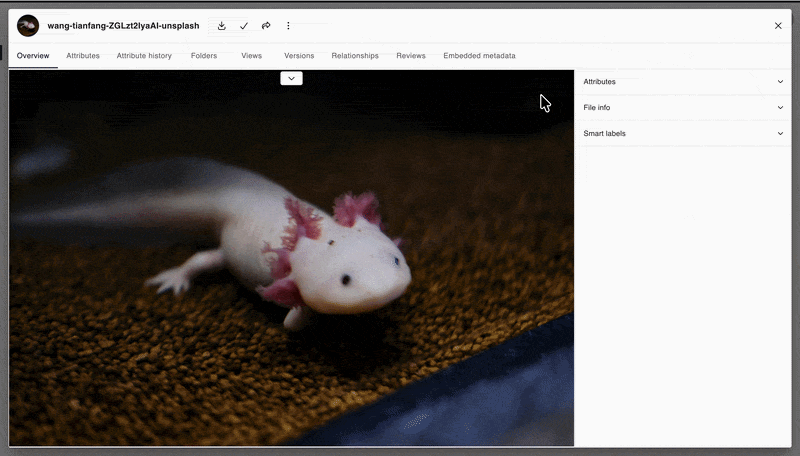Viewport: 800px width, 456px height.
Task: Open the Versions tab
Action: tap(299, 56)
